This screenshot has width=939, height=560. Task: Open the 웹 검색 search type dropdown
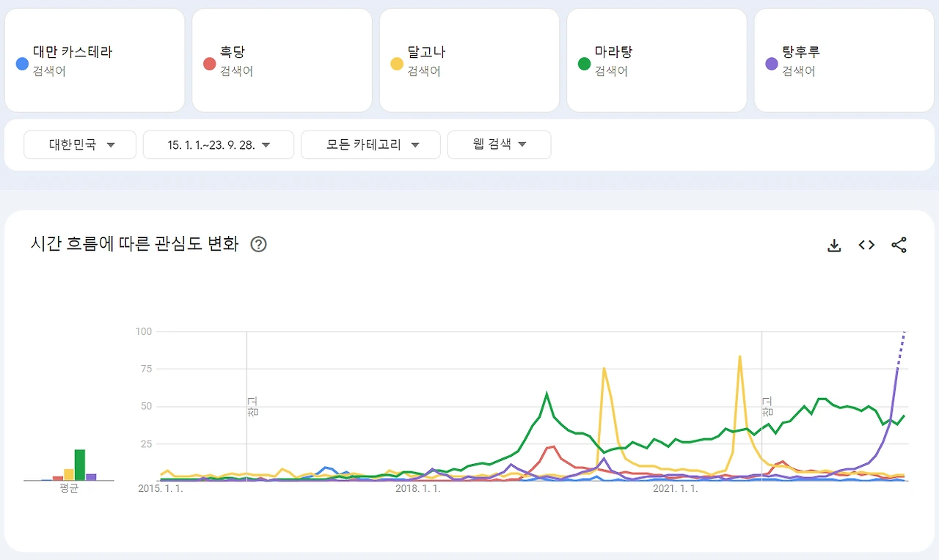tap(499, 144)
